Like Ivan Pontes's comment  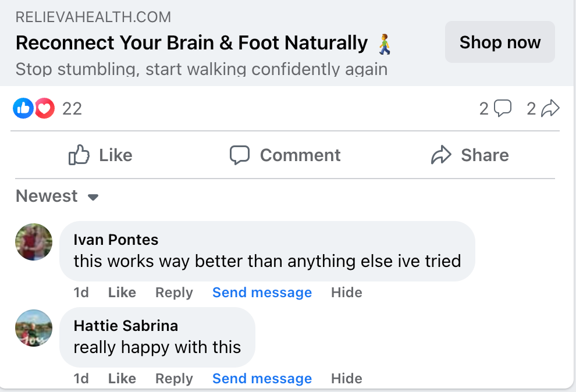tap(122, 293)
